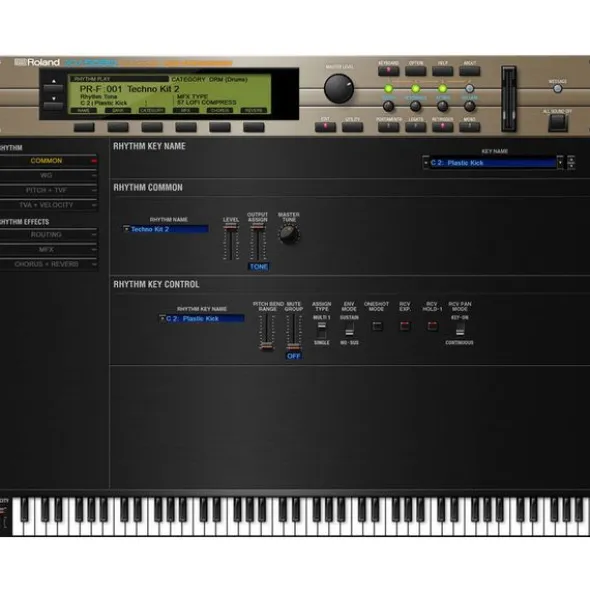
Task: Click the OPTION button
Action: click(415, 71)
